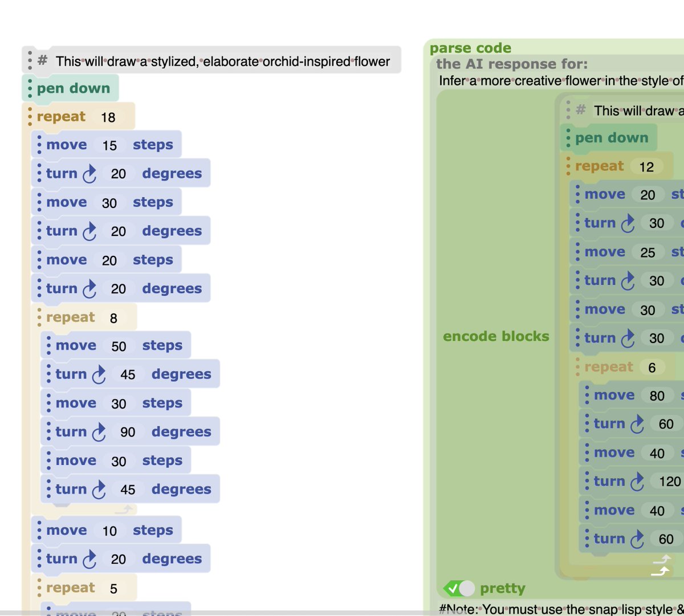Edit the 10 value in move steps block
Viewport: 684px width, 616px height.
(109, 531)
